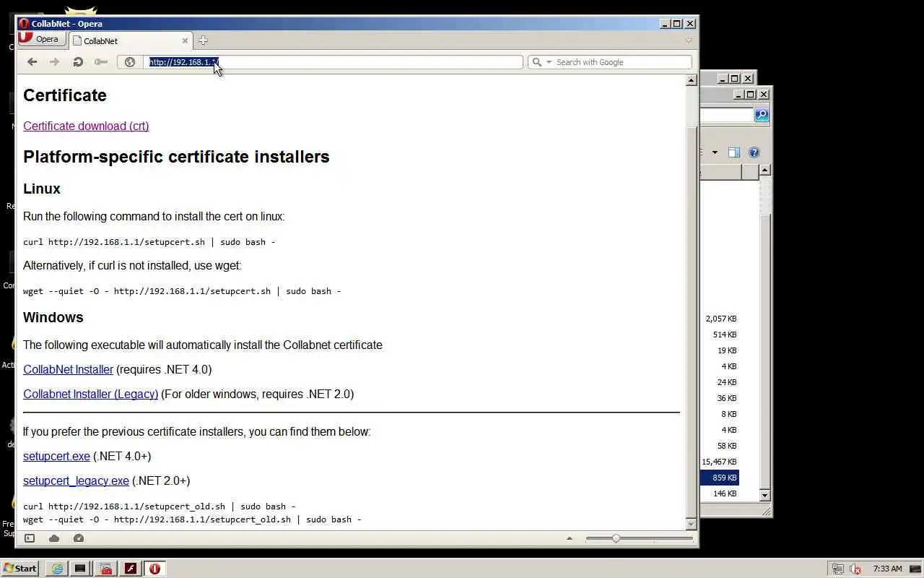Select the 15,467 KB file row
The width and height of the screenshot is (924, 578).
tap(720, 462)
